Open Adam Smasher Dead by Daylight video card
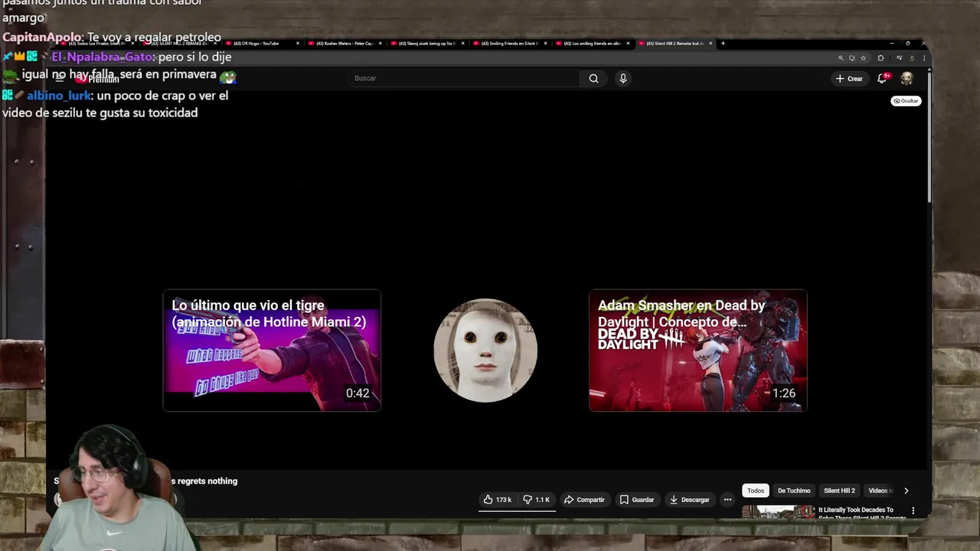The height and width of the screenshot is (551, 980). click(697, 350)
